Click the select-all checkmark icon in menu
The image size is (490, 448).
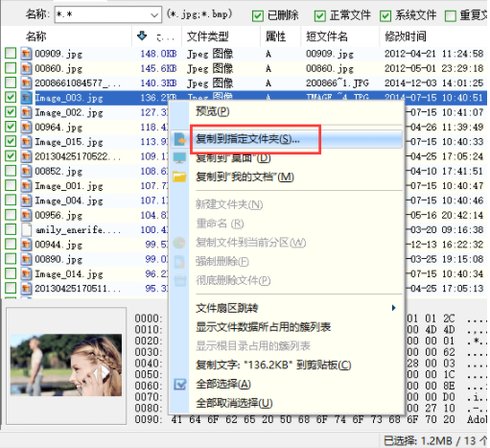(x=180, y=384)
